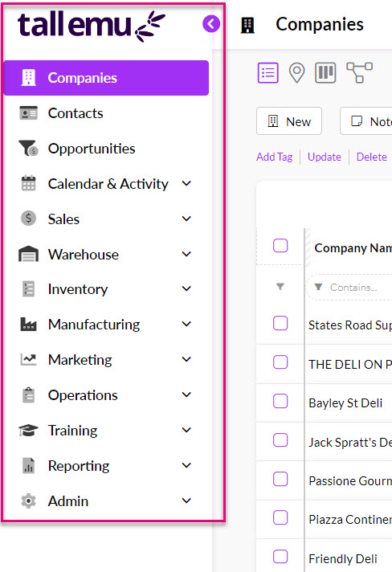
Task: Select the Bayley St Deli checkbox
Action: [280, 401]
